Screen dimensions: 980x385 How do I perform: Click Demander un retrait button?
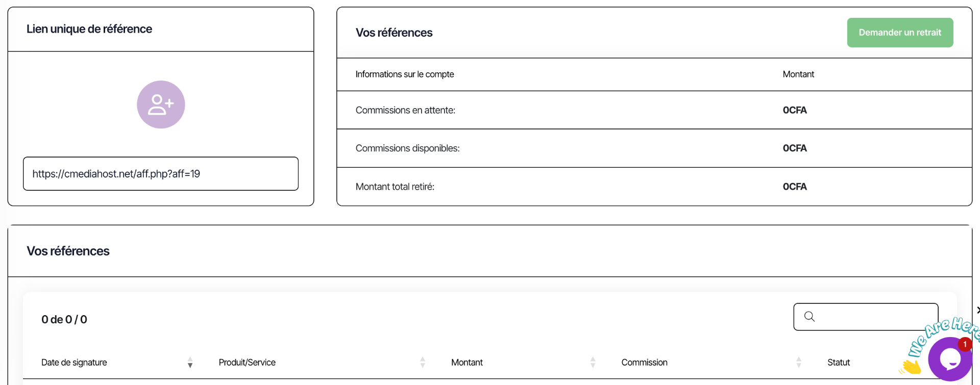[x=900, y=33]
